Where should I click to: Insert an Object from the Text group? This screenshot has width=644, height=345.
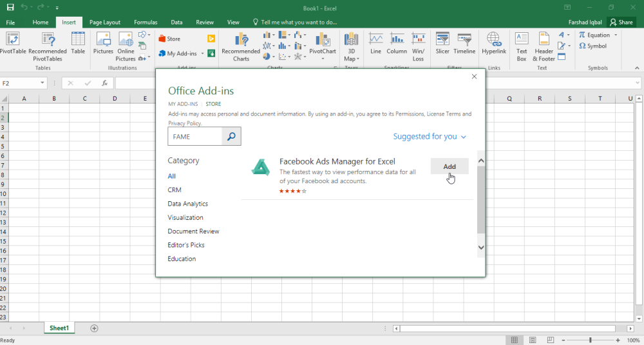point(562,57)
